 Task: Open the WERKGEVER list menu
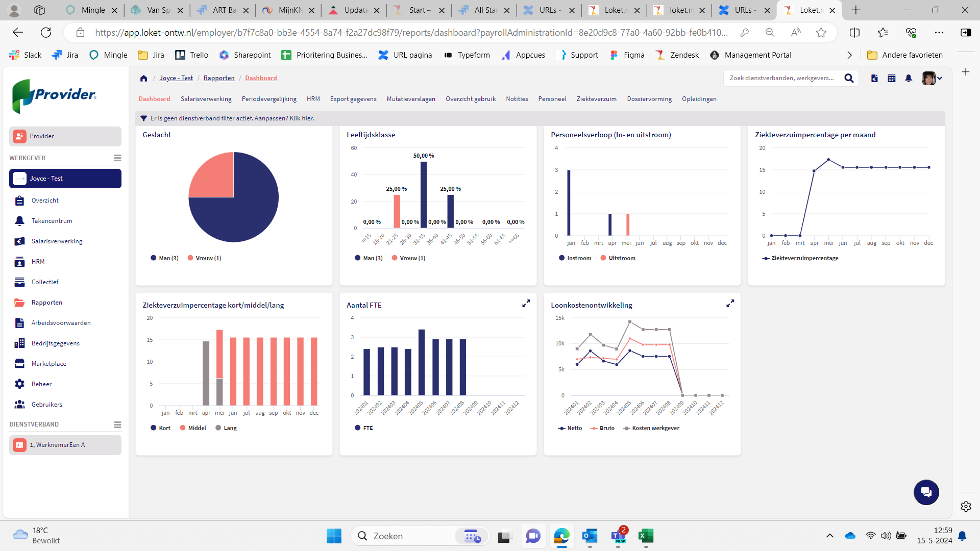pyautogui.click(x=117, y=158)
